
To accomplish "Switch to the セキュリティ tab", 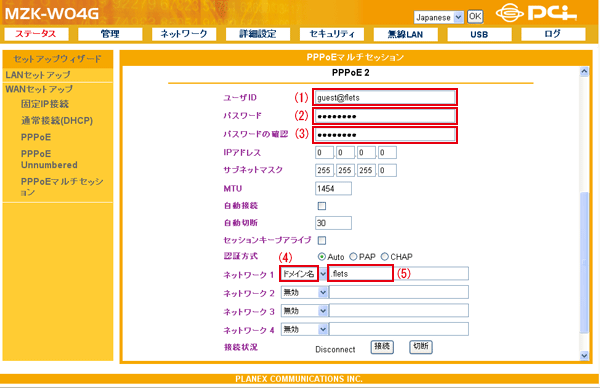I will point(332,34).
